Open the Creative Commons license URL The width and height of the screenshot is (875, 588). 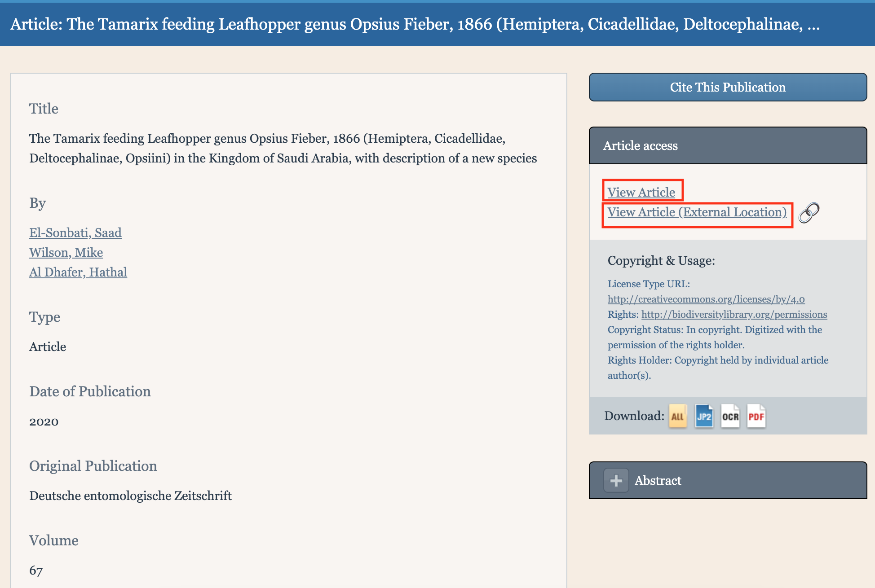(706, 299)
